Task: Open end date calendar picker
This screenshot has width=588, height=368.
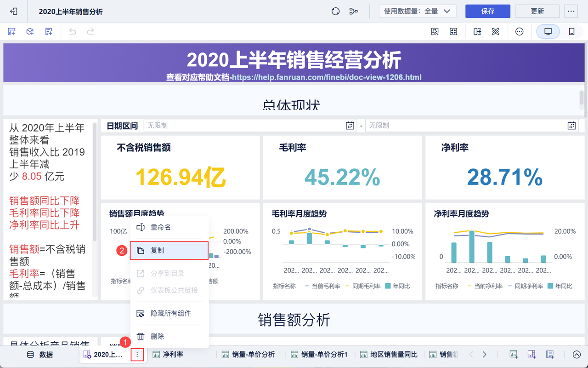Action: 571,126
